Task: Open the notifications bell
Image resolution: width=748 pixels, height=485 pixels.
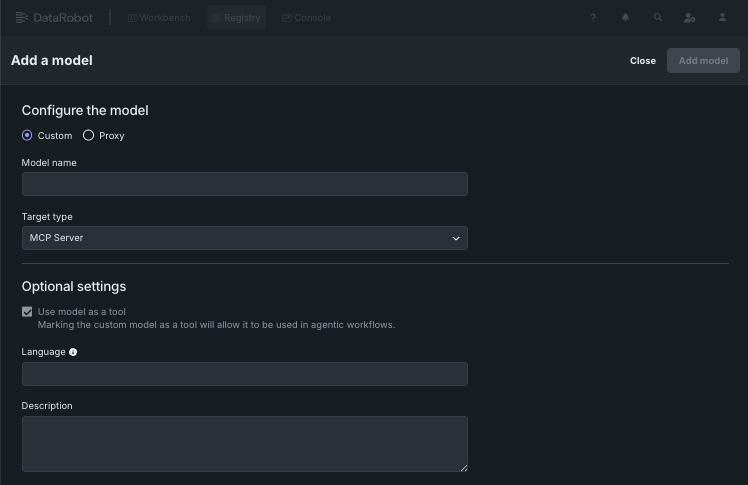Action: [x=626, y=17]
